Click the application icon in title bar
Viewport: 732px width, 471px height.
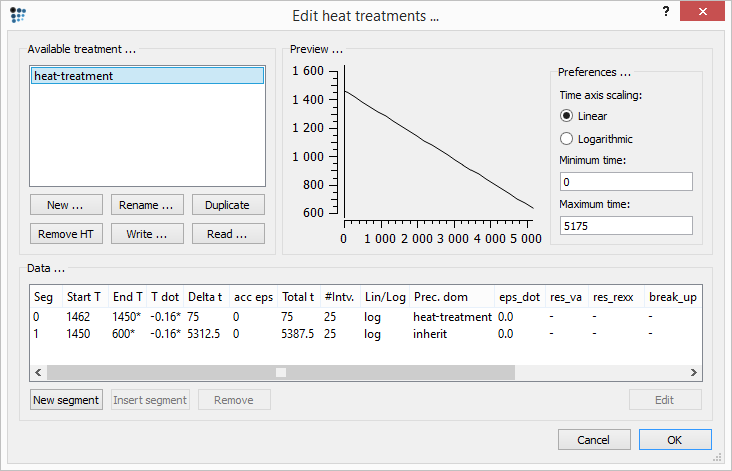click(x=17, y=15)
